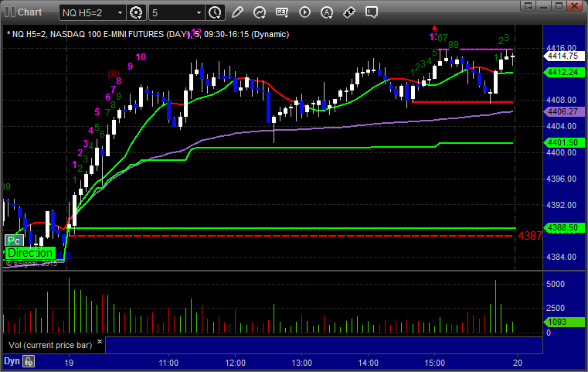Click the 4384.00 price scale label

tap(562, 257)
